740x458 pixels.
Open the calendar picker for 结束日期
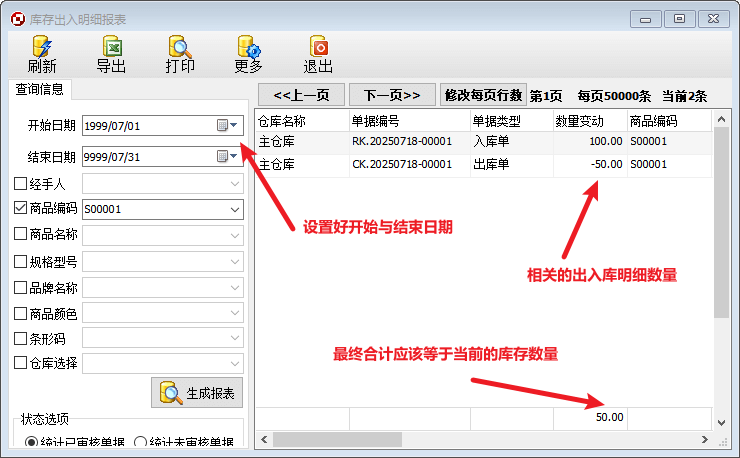click(x=227, y=156)
